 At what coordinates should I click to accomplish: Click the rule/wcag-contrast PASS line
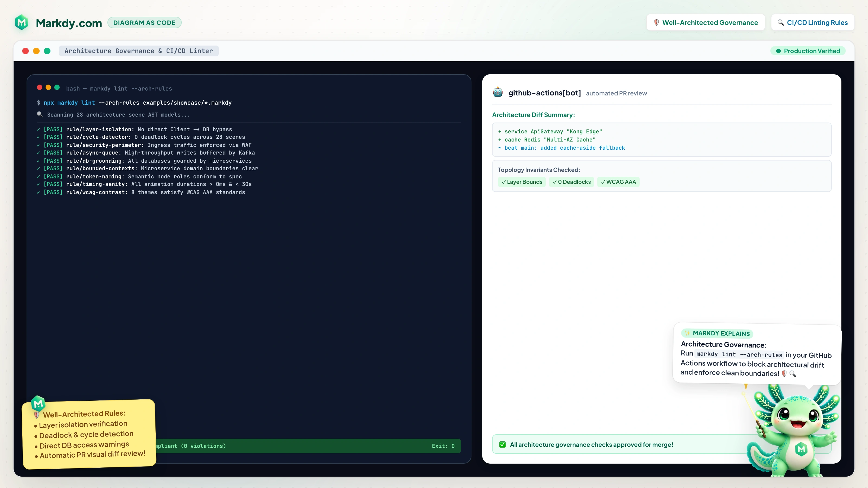[141, 192]
